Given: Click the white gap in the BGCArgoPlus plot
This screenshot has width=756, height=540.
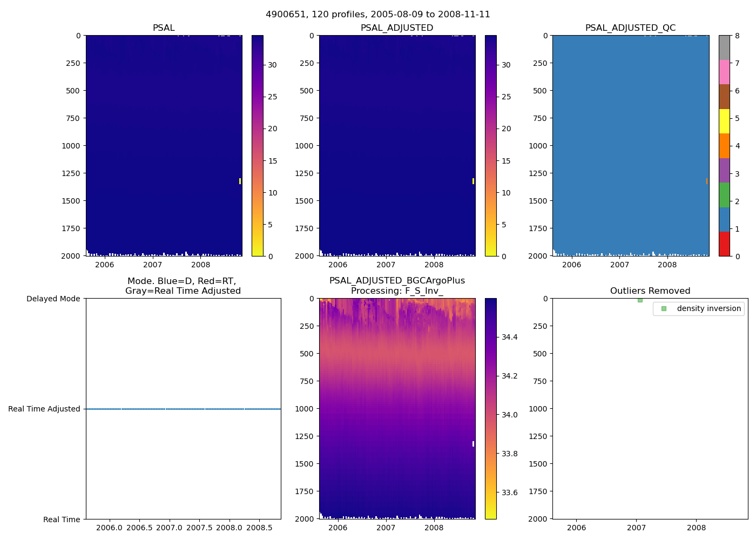Looking at the screenshot, I should point(473,444).
